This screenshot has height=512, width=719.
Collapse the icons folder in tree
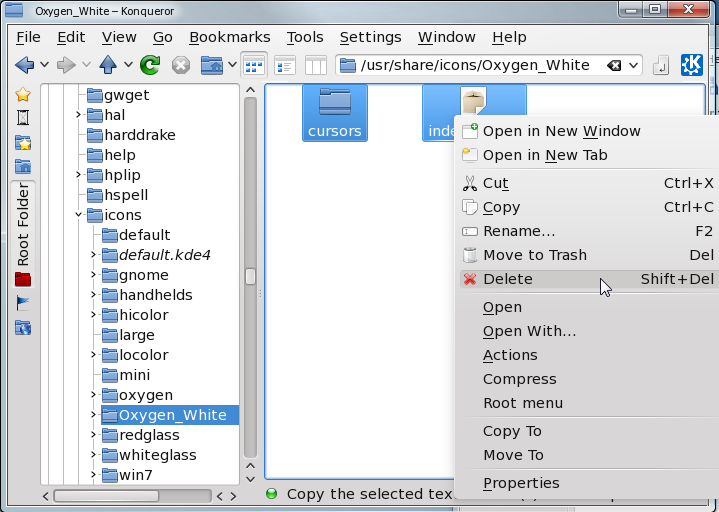click(78, 215)
